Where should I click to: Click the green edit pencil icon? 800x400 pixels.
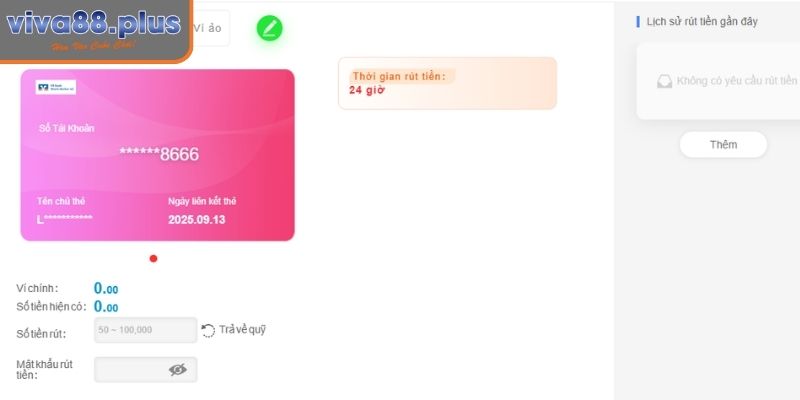pyautogui.click(x=269, y=28)
